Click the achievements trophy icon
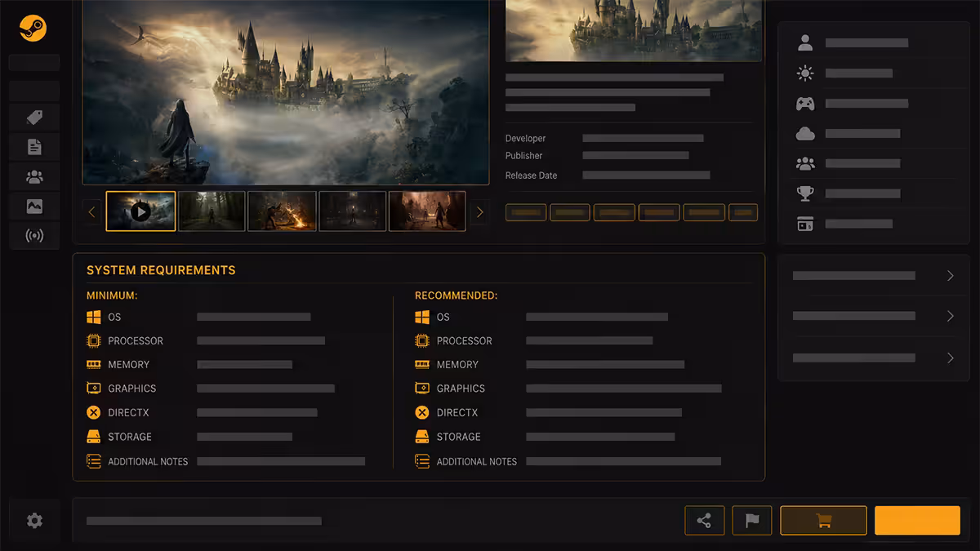Viewport: 980px width, 551px height. click(805, 193)
